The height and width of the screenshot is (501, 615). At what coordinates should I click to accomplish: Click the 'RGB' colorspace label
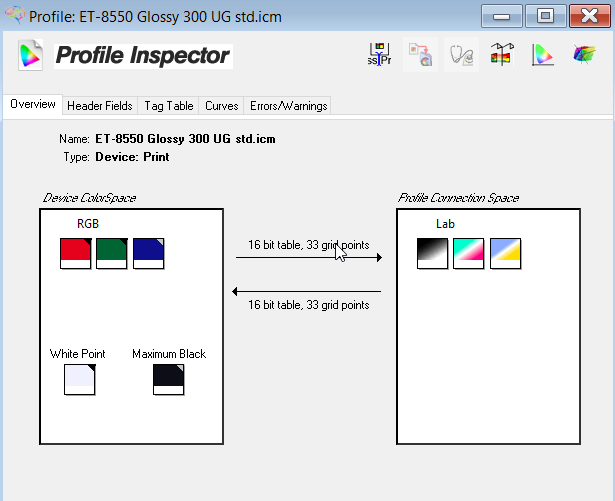[x=88, y=224]
